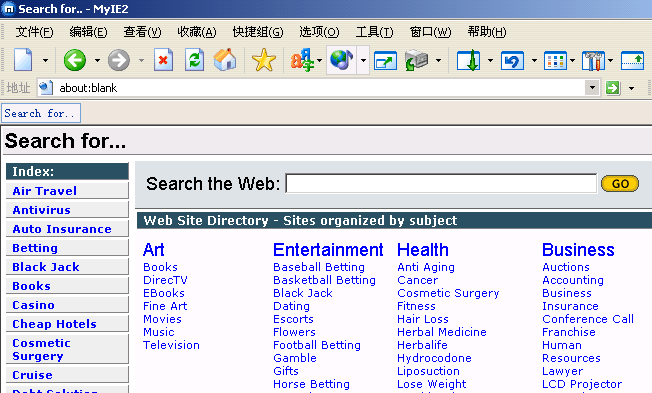
Task: Click the printer-style undo icon
Action: 417,60
